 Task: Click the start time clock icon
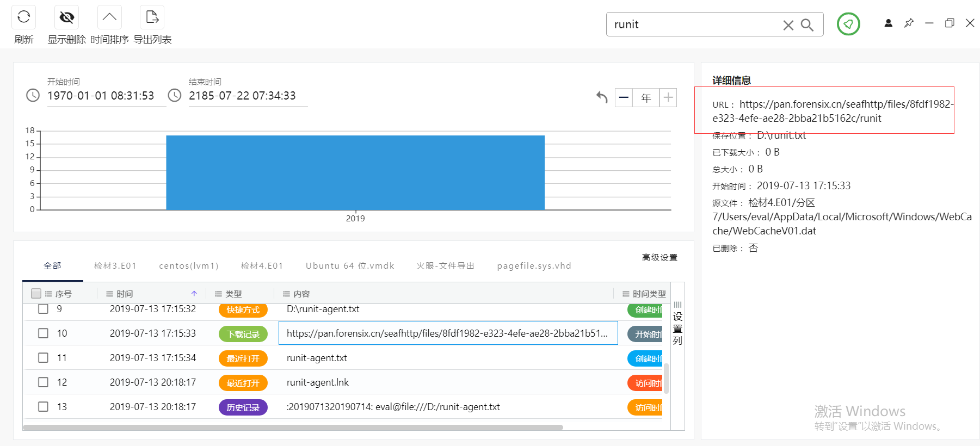coord(33,95)
